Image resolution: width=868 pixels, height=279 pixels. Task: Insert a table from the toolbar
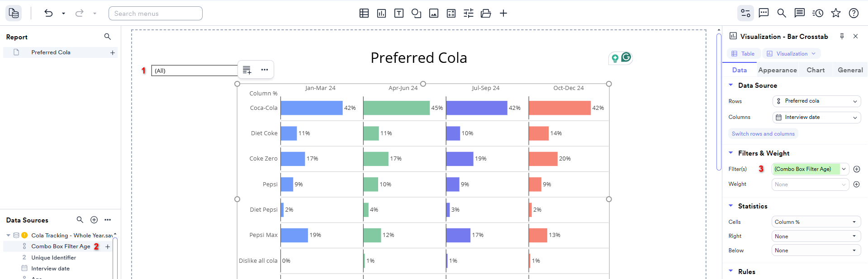coord(364,14)
